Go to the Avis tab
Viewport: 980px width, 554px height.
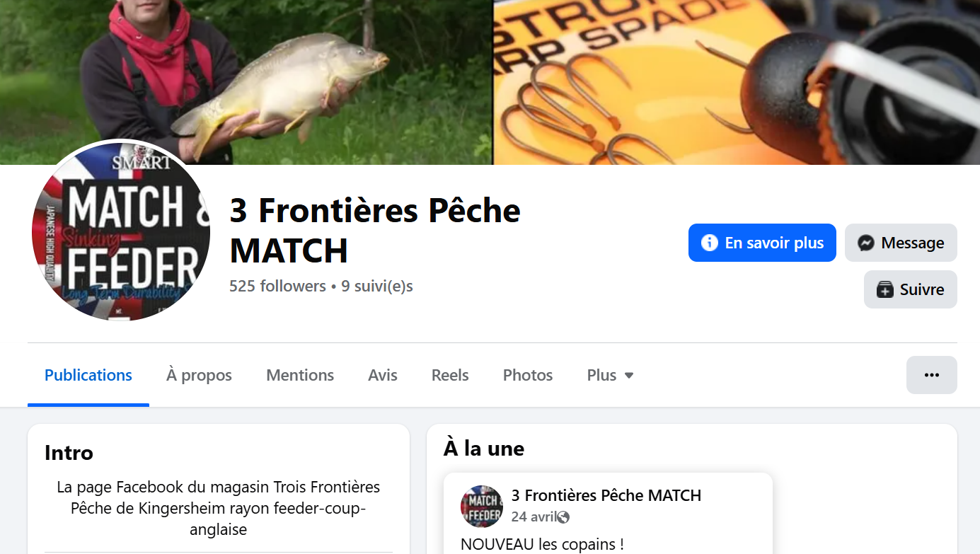(x=383, y=375)
